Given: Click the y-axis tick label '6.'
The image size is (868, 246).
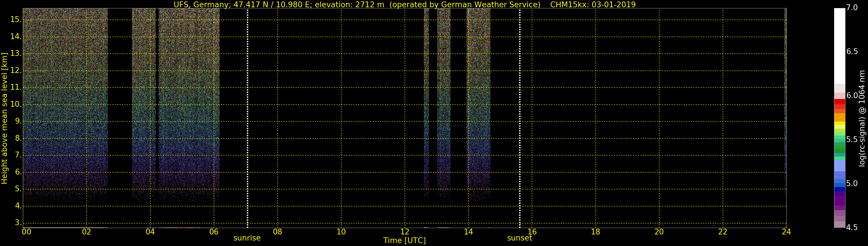Looking at the screenshot, I should click(x=18, y=172).
